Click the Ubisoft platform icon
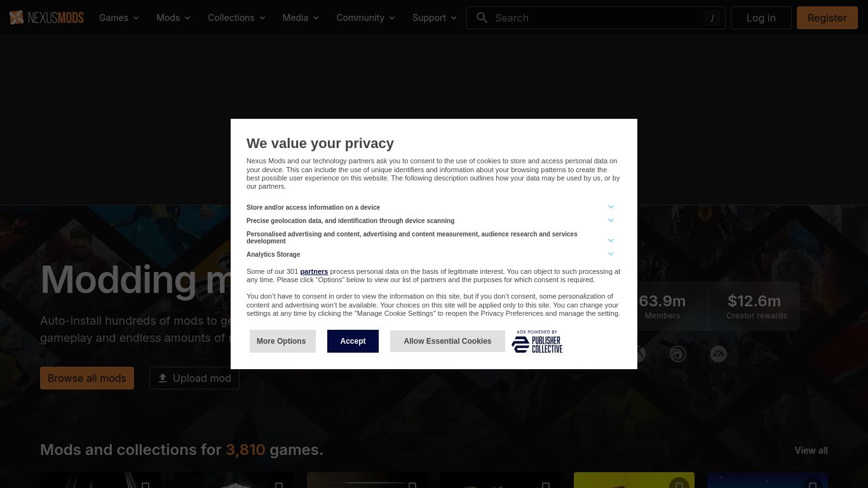Viewport: 868px width, 488px height. pos(678,354)
